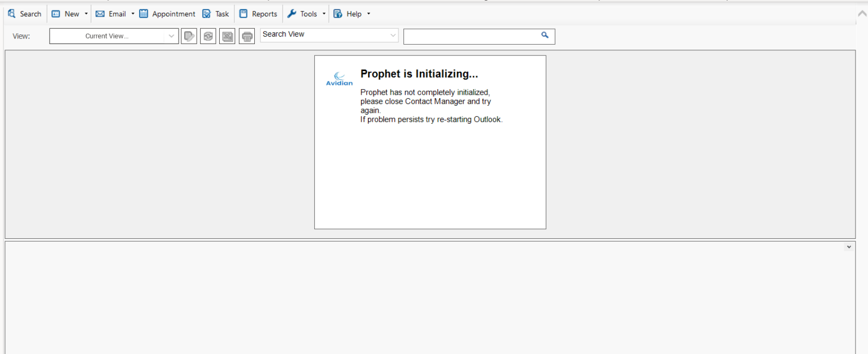Expand the Email dropdown arrow
This screenshot has width=868, height=354.
coord(133,14)
